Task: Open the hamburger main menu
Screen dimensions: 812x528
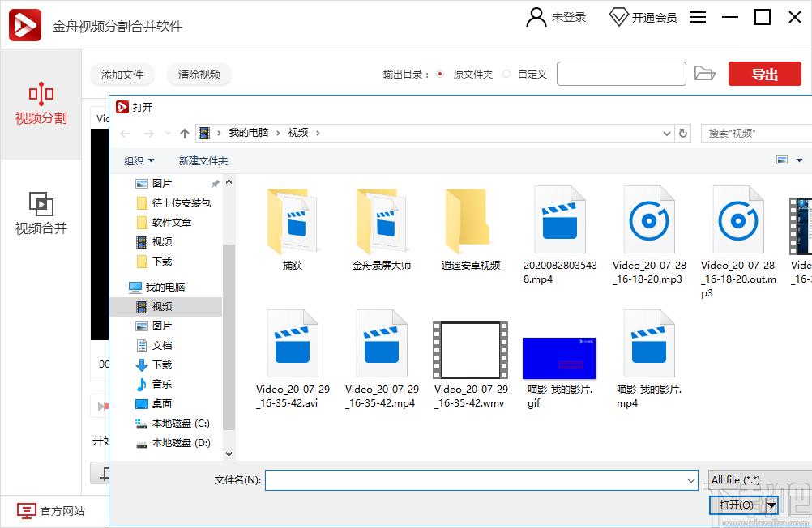Action: (x=698, y=17)
